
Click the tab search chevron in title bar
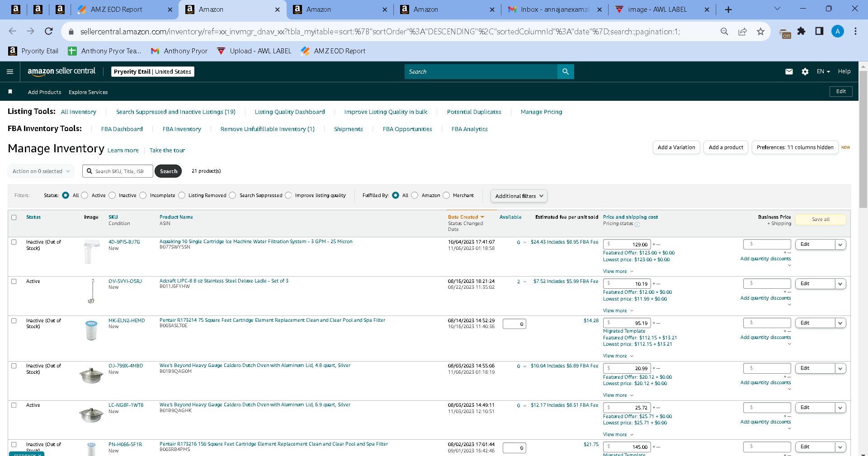coord(777,9)
